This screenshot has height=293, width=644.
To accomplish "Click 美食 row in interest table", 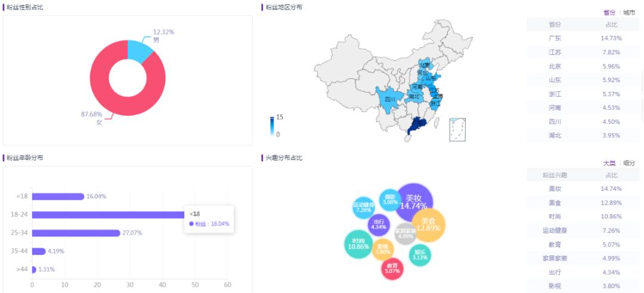I will point(583,203).
